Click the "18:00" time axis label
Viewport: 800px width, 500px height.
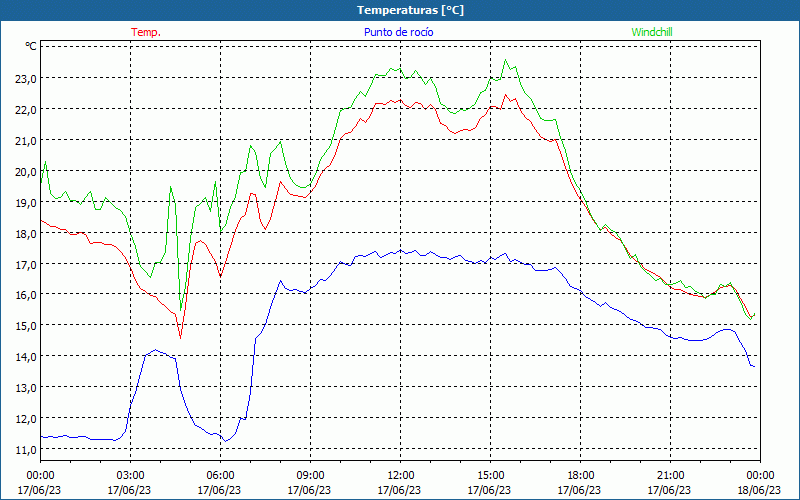[x=580, y=476]
